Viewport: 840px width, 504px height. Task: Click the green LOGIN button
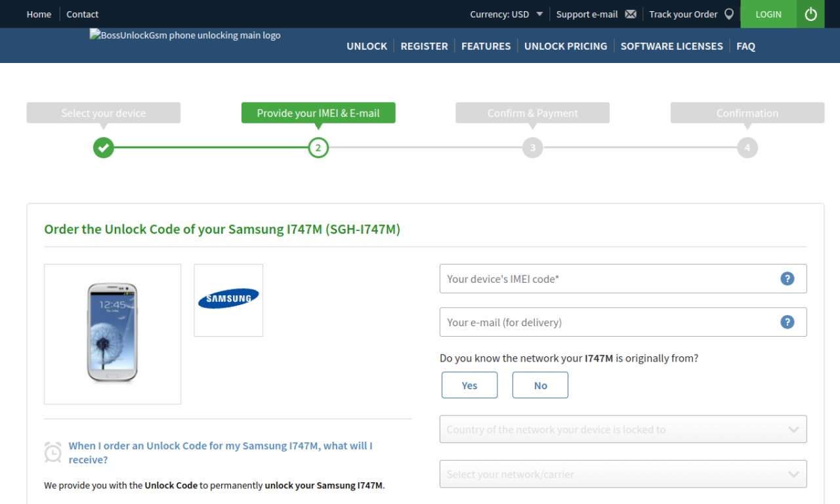[x=768, y=14]
